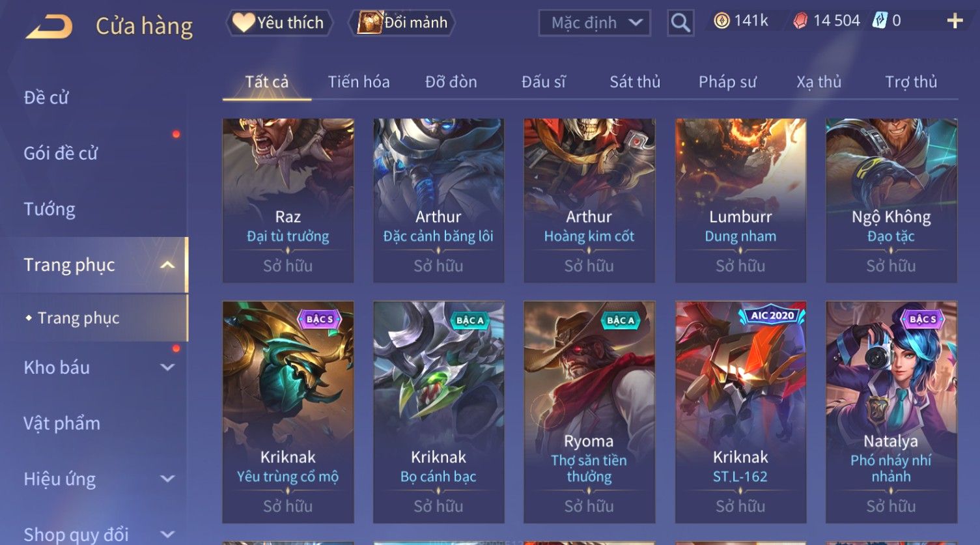
Task: Expand the Hiệu ứng sidebar section
Action: click(x=167, y=479)
